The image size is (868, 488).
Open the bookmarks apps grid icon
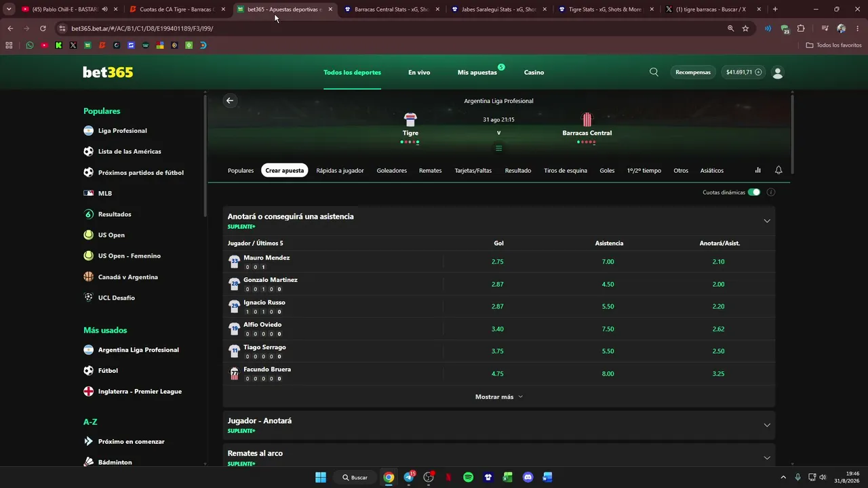pos(9,45)
